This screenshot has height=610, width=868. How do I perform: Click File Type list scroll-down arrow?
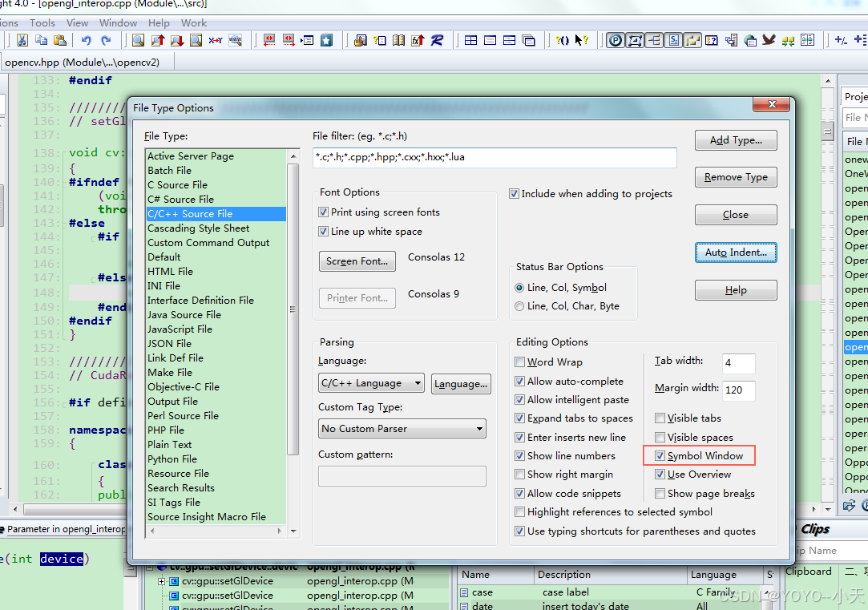(293, 531)
